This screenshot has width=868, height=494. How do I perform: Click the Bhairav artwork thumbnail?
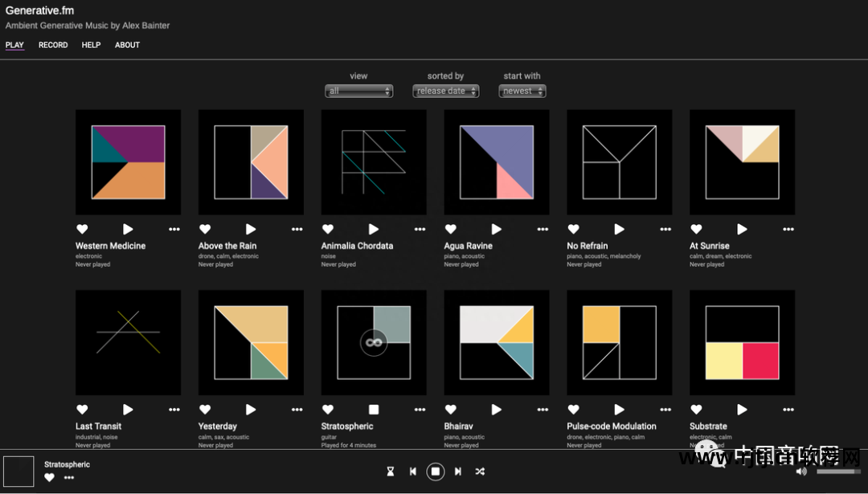[497, 342]
